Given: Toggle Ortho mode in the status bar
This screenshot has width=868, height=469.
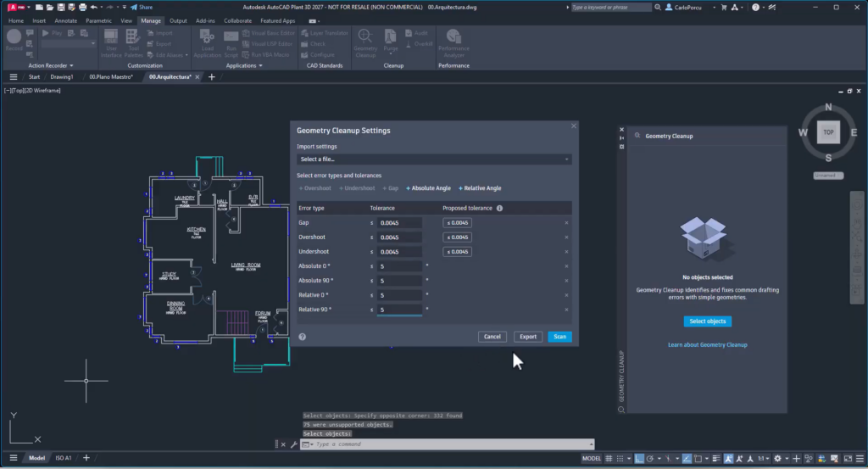Looking at the screenshot, I should pos(639,459).
